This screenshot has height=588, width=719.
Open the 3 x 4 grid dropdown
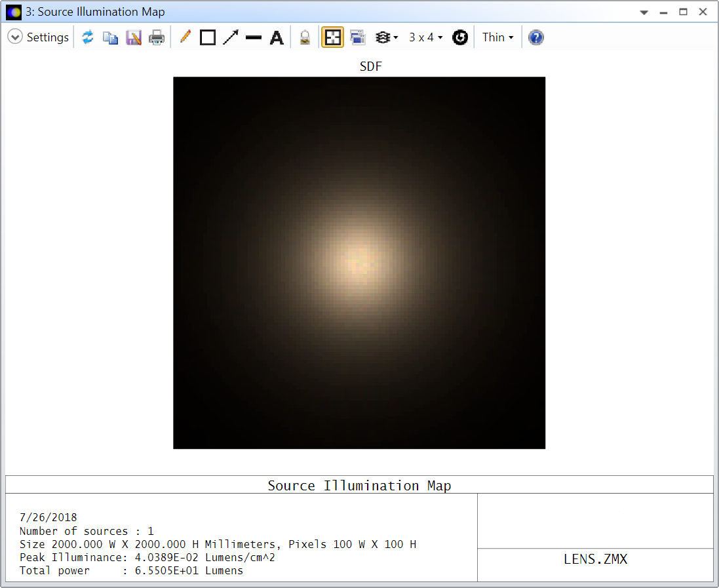click(425, 37)
